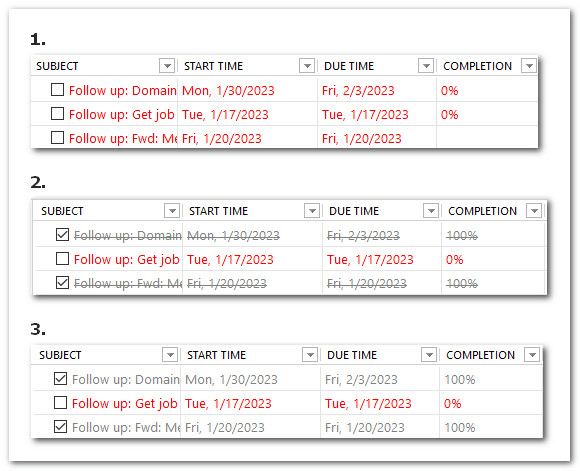Viewport: 580px width, 471px height.
Task: Select struck-through 100% completion cell of Domain task
Action: coord(462,235)
